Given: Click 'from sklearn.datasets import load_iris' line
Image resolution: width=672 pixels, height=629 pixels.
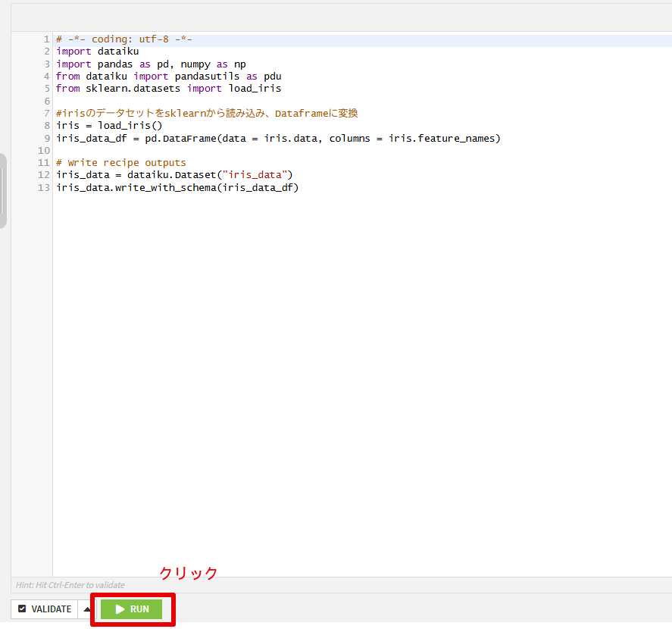Looking at the screenshot, I should (x=168, y=89).
